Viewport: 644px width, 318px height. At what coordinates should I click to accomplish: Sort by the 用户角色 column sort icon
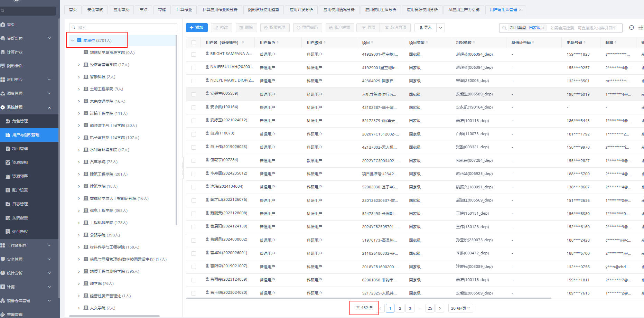(x=278, y=43)
